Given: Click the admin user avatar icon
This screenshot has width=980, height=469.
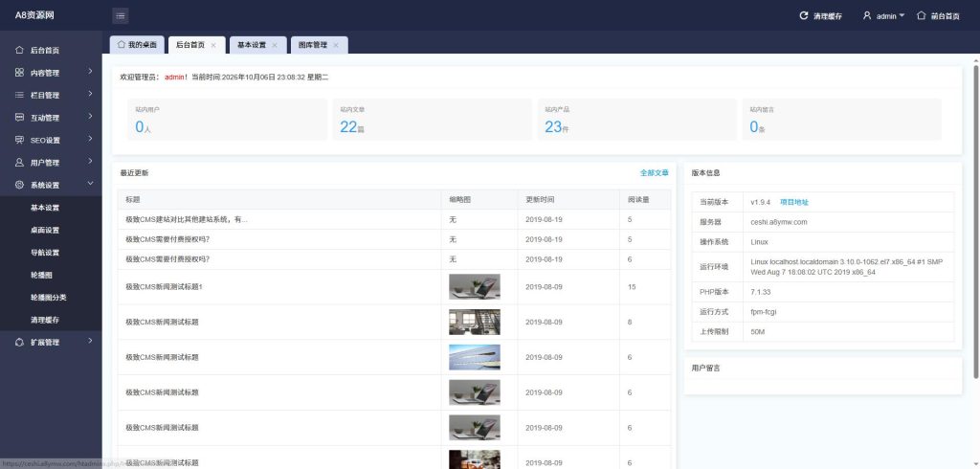Looking at the screenshot, I should pyautogui.click(x=867, y=15).
